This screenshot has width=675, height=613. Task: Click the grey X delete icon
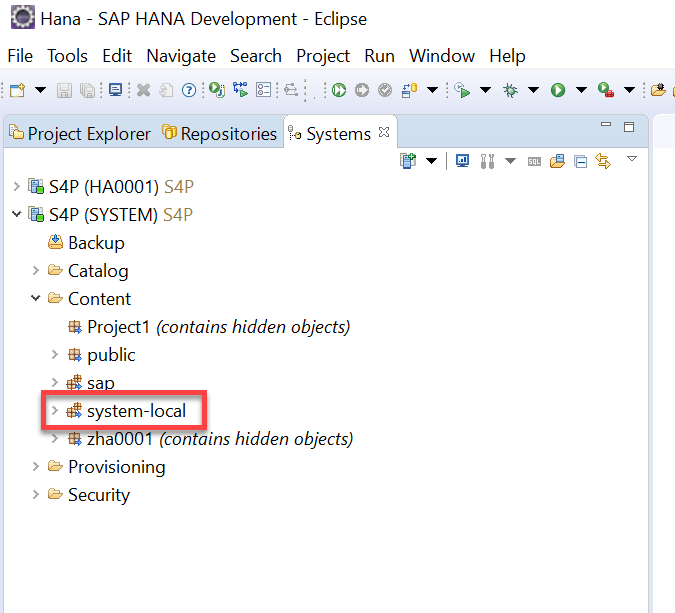(x=143, y=90)
